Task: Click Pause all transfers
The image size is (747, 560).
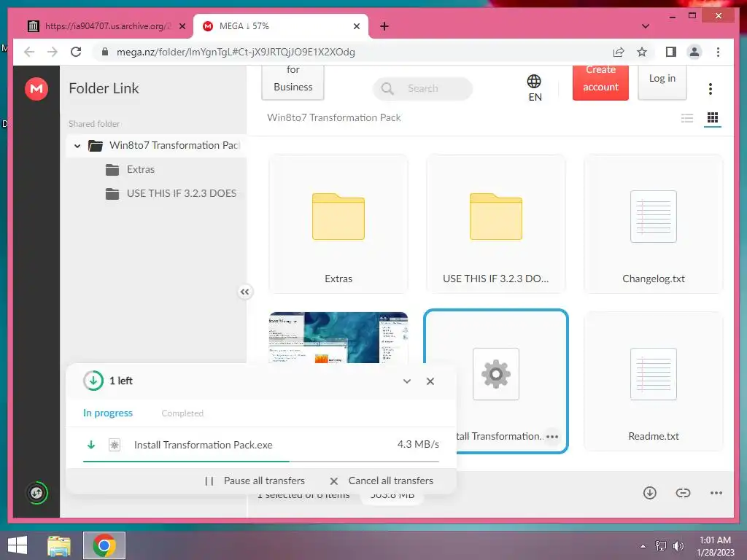Action: tap(255, 481)
